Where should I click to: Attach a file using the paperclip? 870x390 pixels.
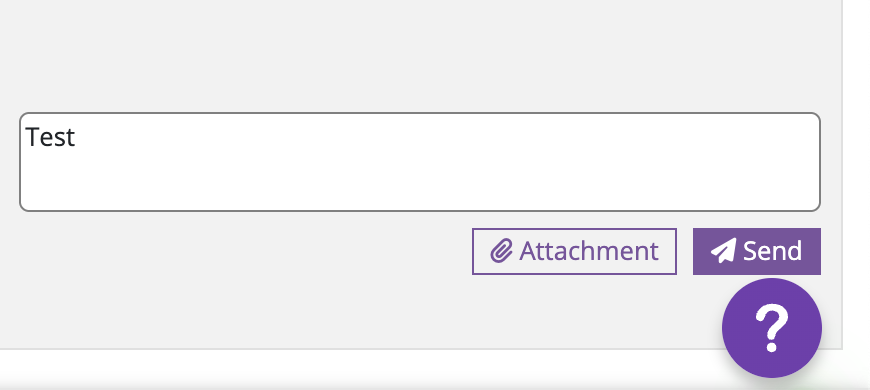(x=501, y=251)
